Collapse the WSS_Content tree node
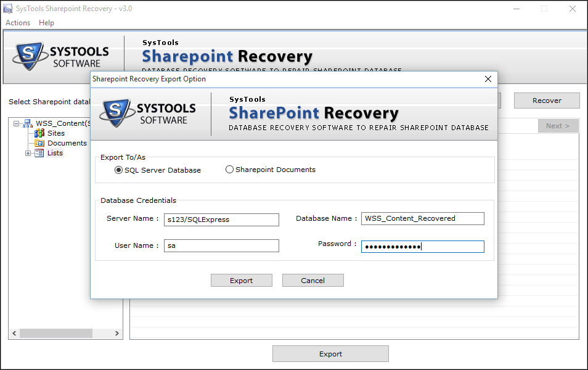This screenshot has width=588, height=370. [x=16, y=123]
